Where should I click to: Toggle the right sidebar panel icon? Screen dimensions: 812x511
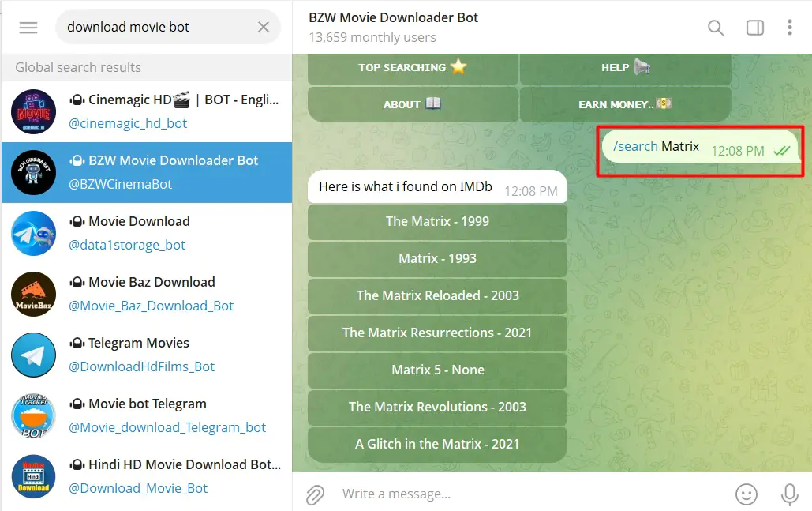(755, 28)
